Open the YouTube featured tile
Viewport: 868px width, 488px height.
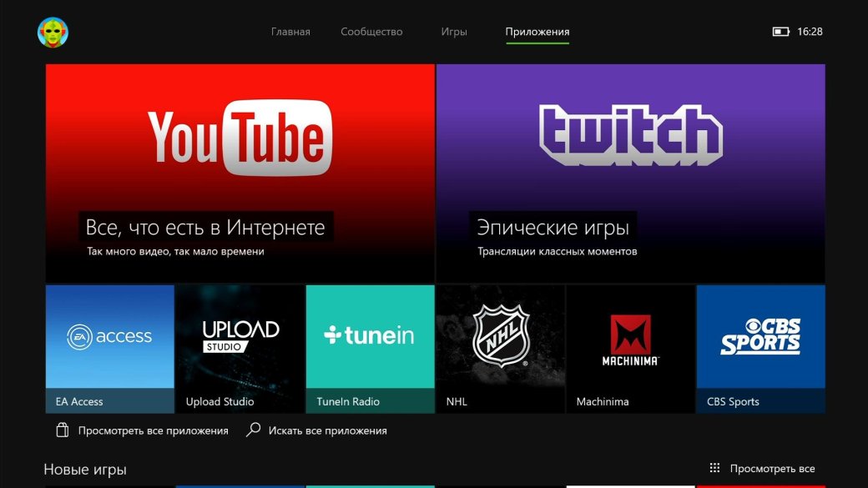[240, 174]
